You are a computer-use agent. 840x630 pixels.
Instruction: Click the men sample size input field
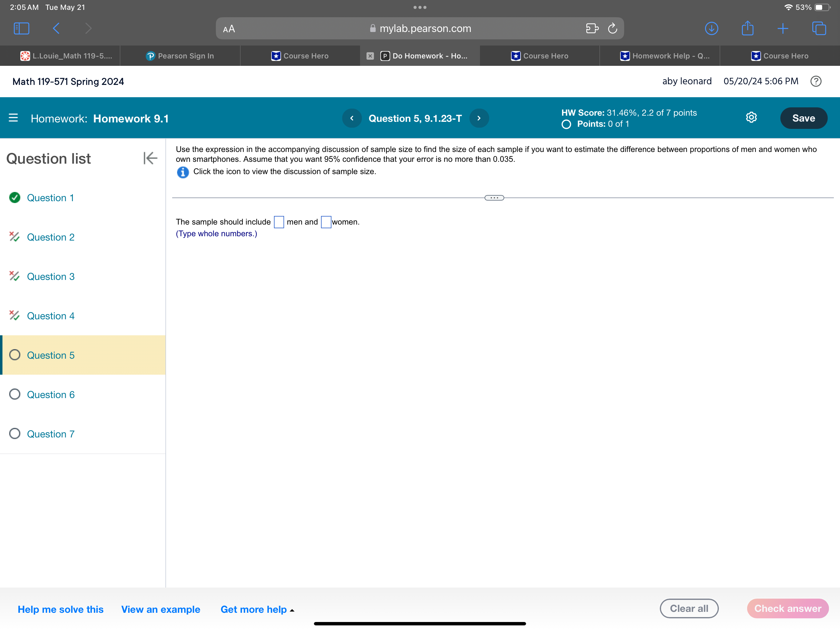coord(277,221)
